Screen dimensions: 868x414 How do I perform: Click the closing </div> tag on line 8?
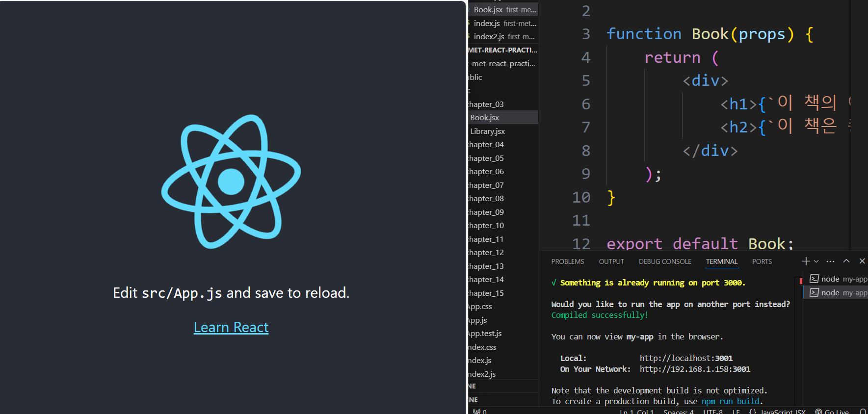tap(710, 151)
